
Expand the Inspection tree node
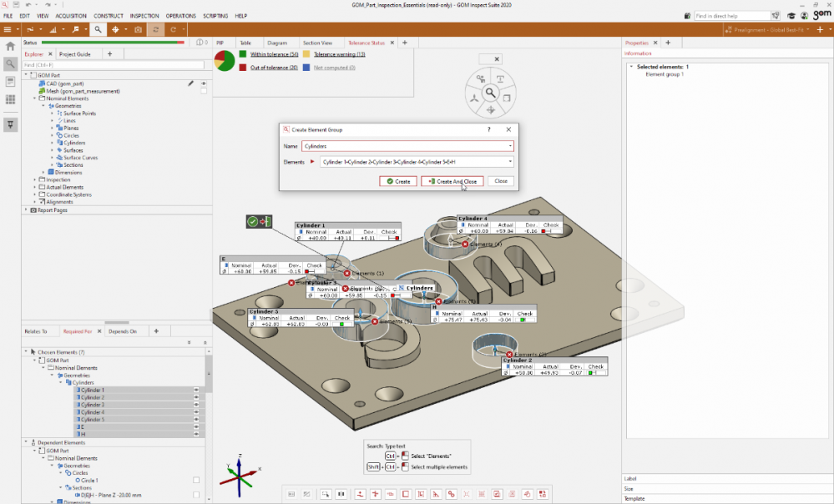pos(35,179)
